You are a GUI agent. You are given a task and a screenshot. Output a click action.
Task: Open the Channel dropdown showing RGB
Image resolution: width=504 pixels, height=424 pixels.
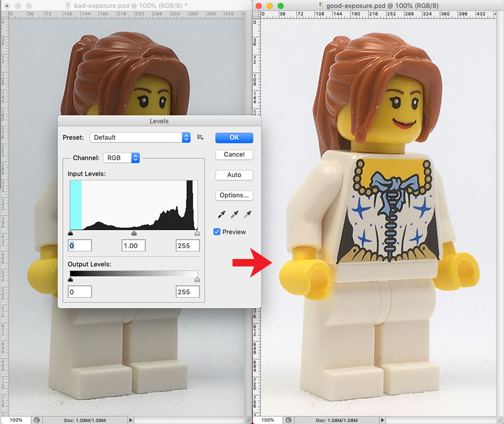pyautogui.click(x=121, y=158)
